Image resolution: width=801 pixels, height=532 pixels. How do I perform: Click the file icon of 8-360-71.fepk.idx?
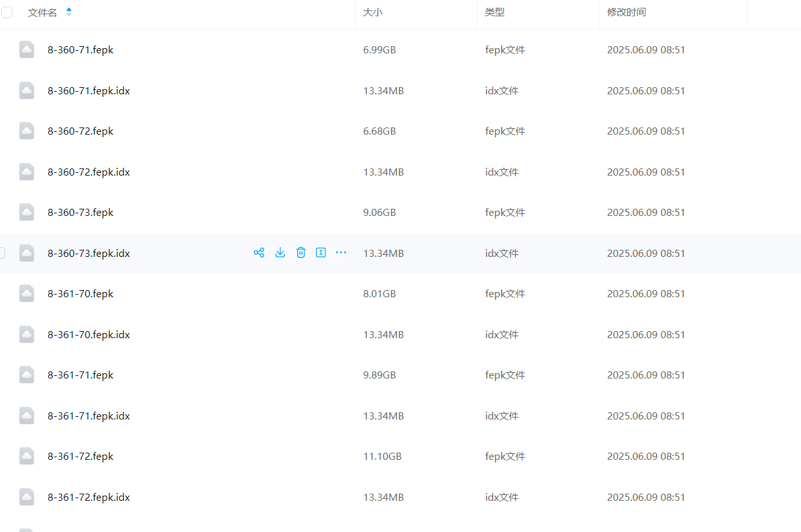27,90
